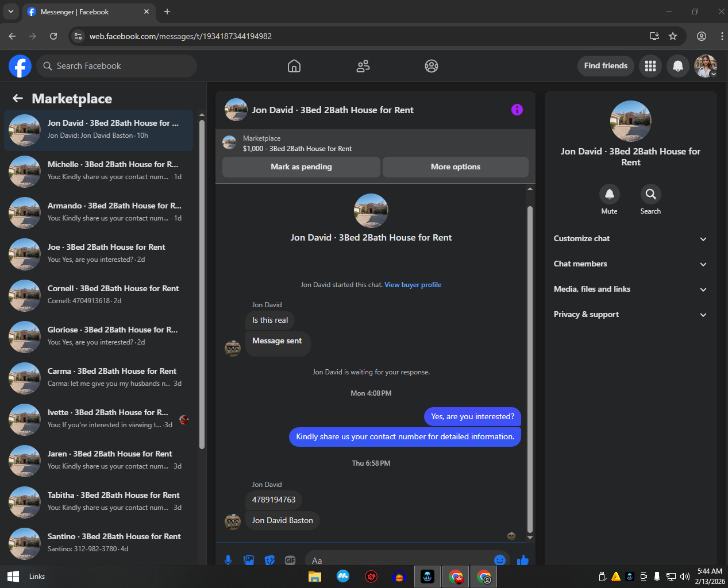Bookmark this page with the star icon

(673, 36)
